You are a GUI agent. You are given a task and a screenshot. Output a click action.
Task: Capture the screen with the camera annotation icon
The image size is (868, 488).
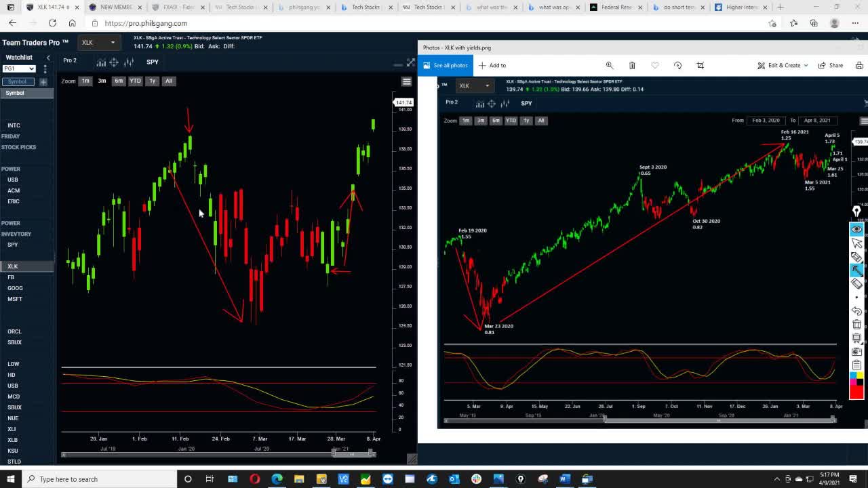tap(856, 351)
